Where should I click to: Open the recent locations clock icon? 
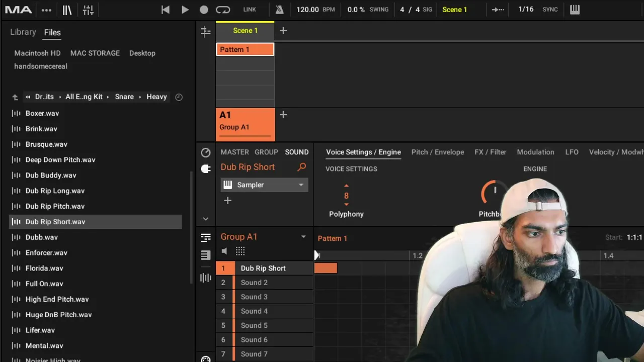coord(179,97)
